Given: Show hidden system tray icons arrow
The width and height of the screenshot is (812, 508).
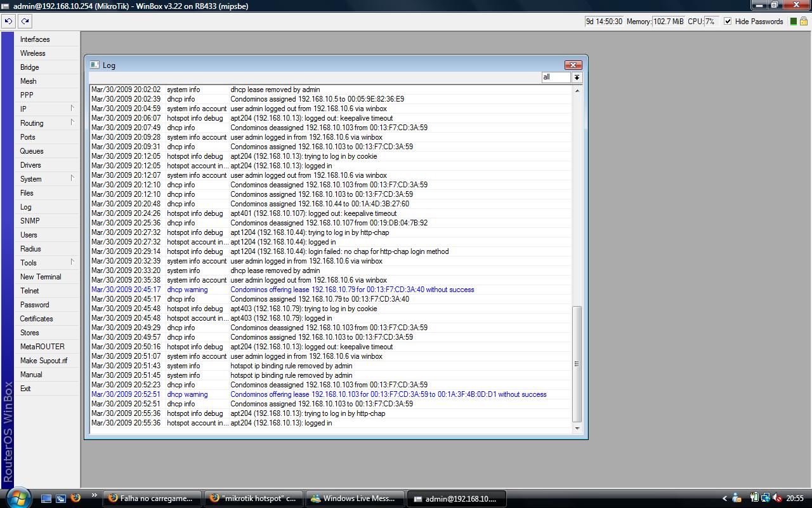Looking at the screenshot, I should (724, 498).
